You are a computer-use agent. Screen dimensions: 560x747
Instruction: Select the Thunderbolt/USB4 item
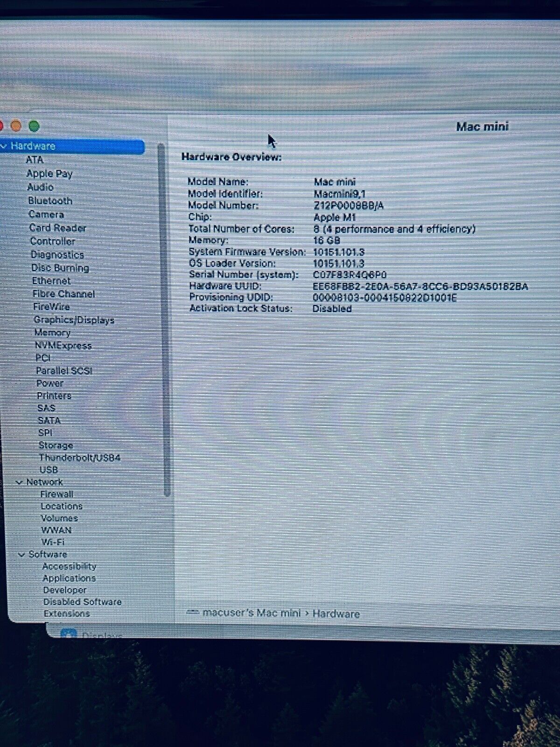(79, 458)
